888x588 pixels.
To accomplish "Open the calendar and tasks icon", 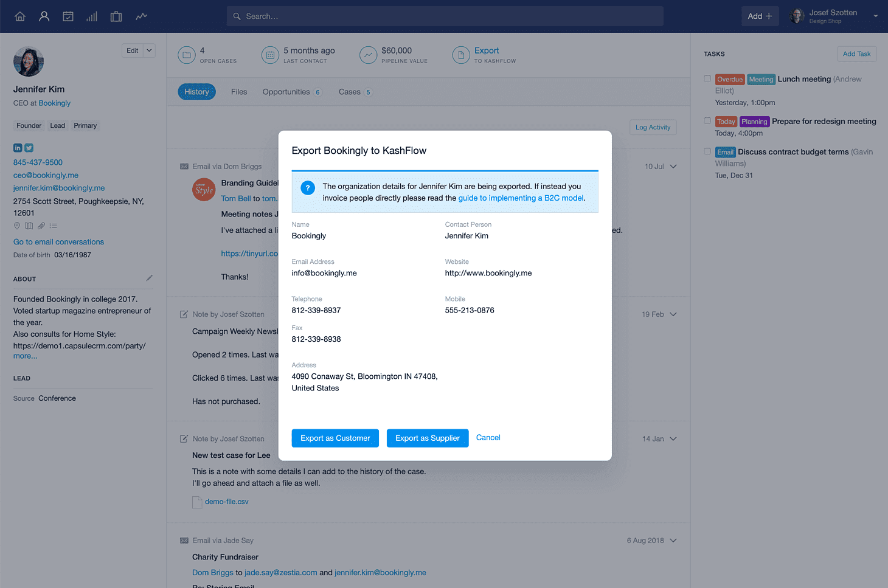I will 68,16.
